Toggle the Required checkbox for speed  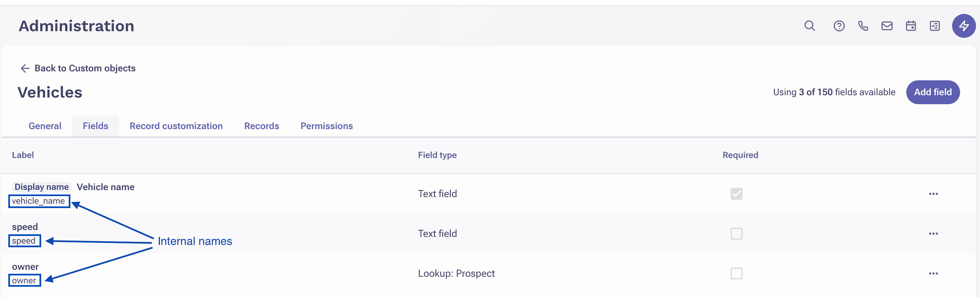point(737,234)
